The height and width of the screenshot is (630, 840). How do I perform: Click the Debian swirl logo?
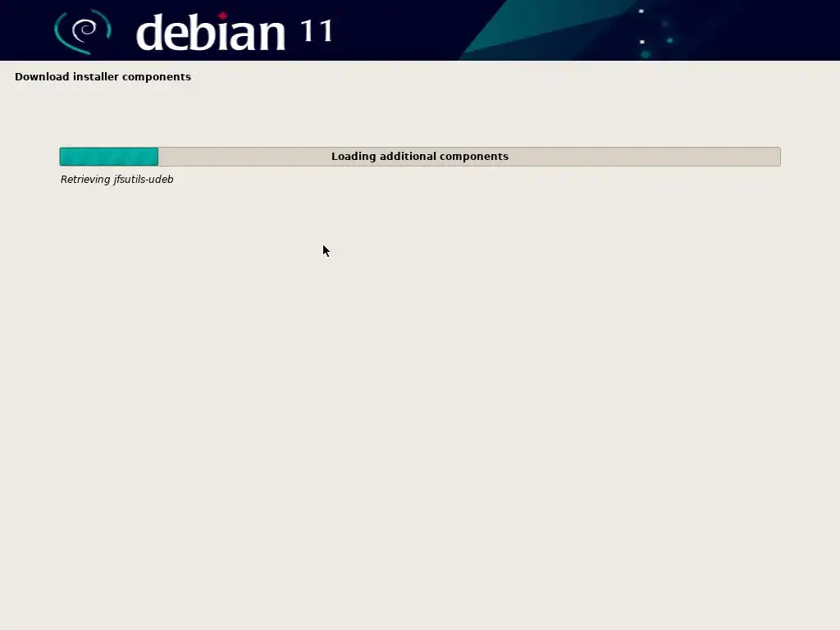click(83, 31)
